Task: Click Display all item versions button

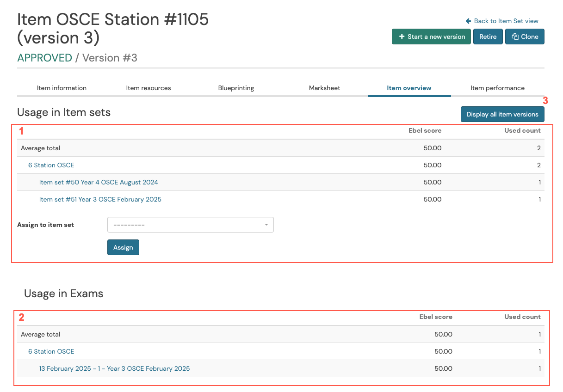Action: click(502, 114)
